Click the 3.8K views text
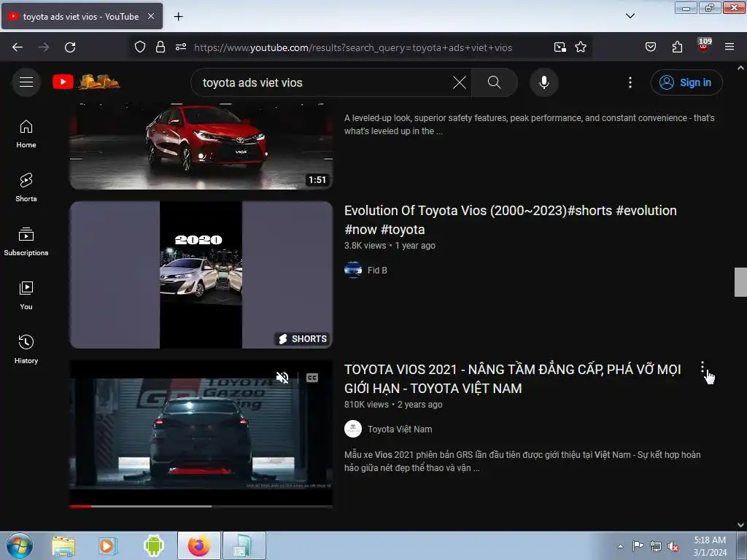 365,245
